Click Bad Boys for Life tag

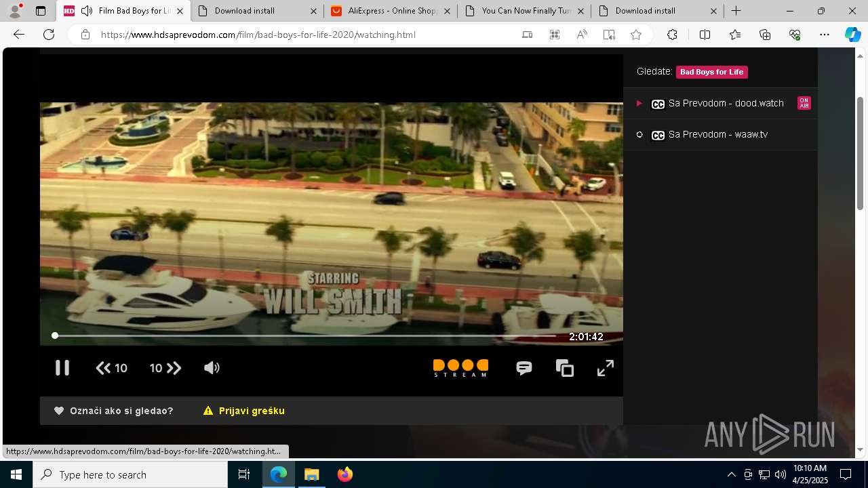711,72
